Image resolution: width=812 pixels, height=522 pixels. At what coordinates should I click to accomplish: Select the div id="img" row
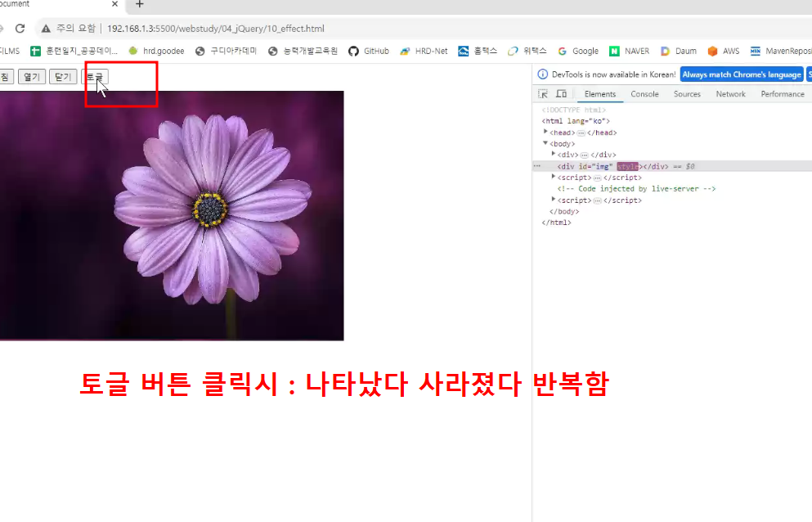click(672, 166)
